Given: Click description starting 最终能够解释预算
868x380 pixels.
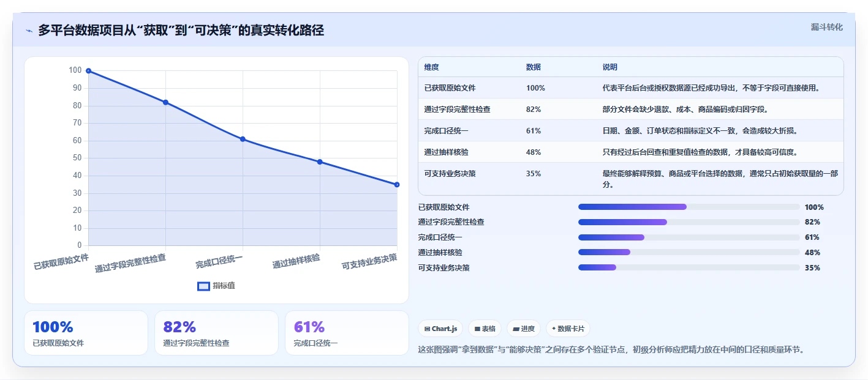Looking at the screenshot, I should point(720,179).
